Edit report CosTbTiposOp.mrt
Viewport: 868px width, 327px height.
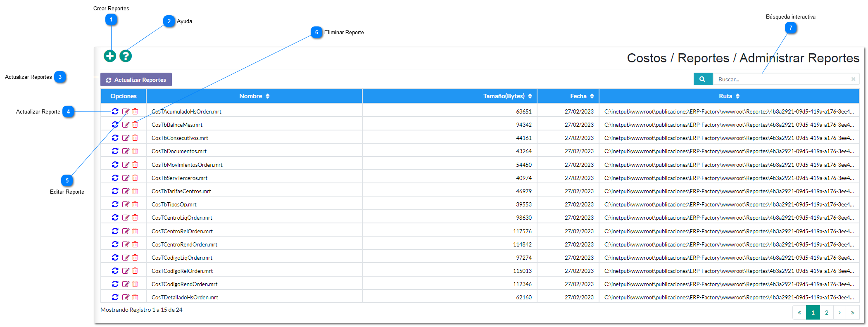coord(126,204)
